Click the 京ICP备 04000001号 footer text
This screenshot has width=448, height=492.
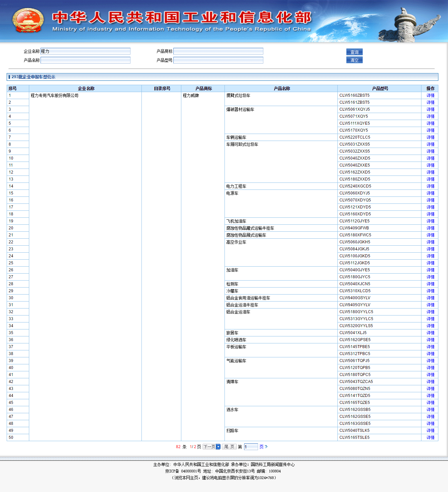[x=183, y=471]
